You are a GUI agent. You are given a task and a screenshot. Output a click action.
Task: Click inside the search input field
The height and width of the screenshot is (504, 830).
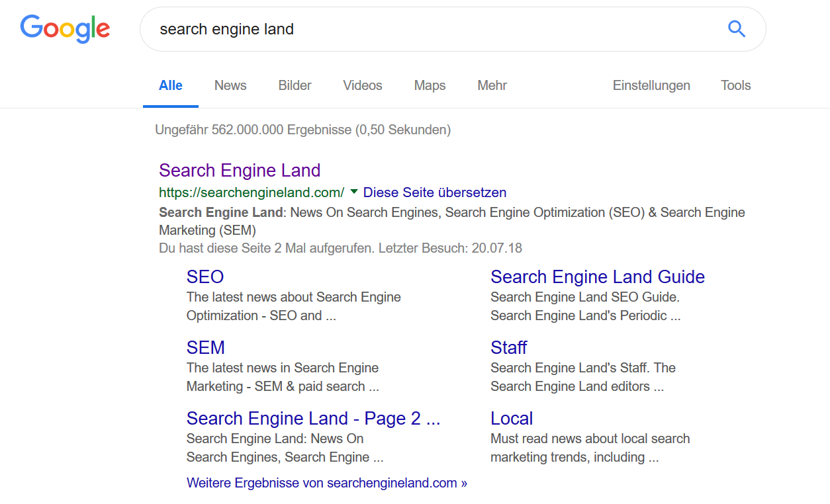pyautogui.click(x=397, y=29)
